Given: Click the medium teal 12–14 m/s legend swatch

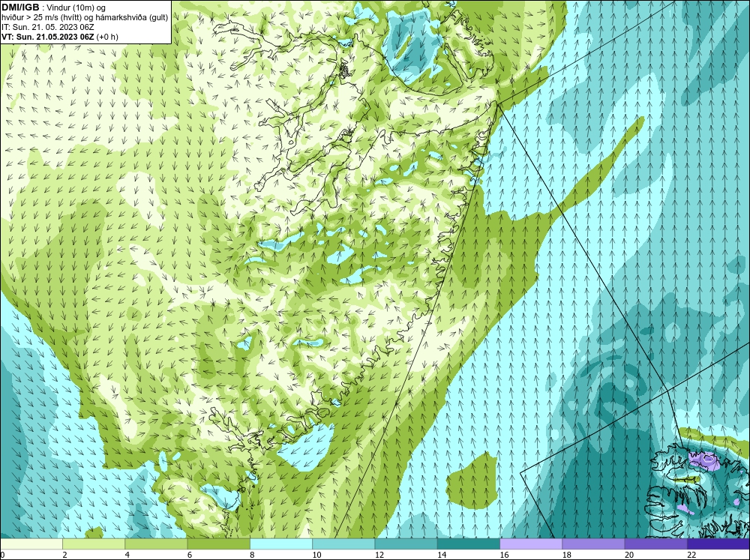Looking at the screenshot, I should 406,544.
